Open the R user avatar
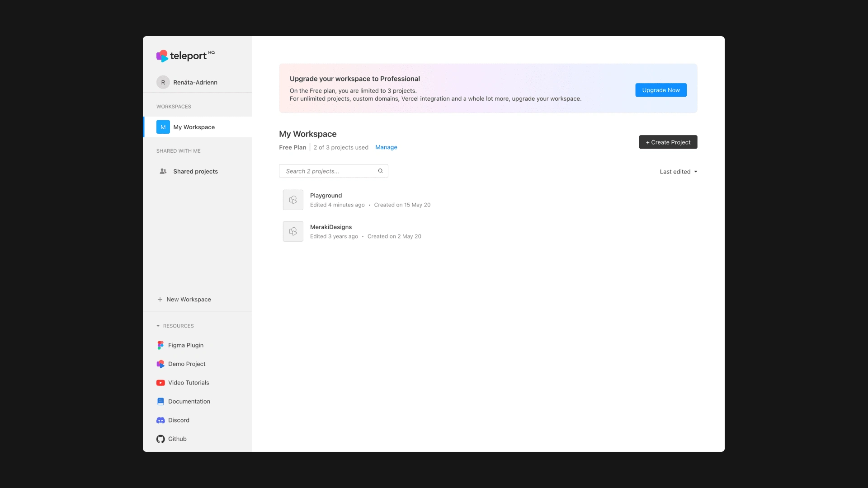Viewport: 868px width, 488px height. pyautogui.click(x=163, y=82)
